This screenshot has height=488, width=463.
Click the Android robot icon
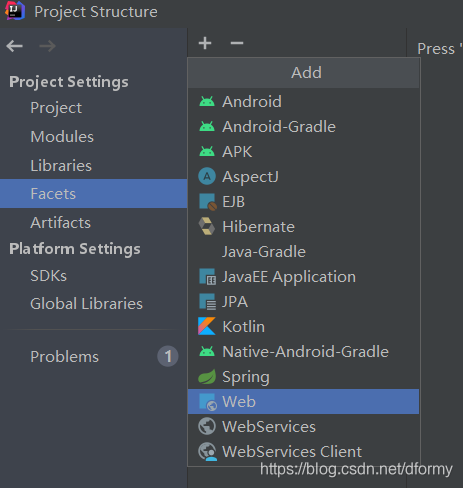[207, 101]
